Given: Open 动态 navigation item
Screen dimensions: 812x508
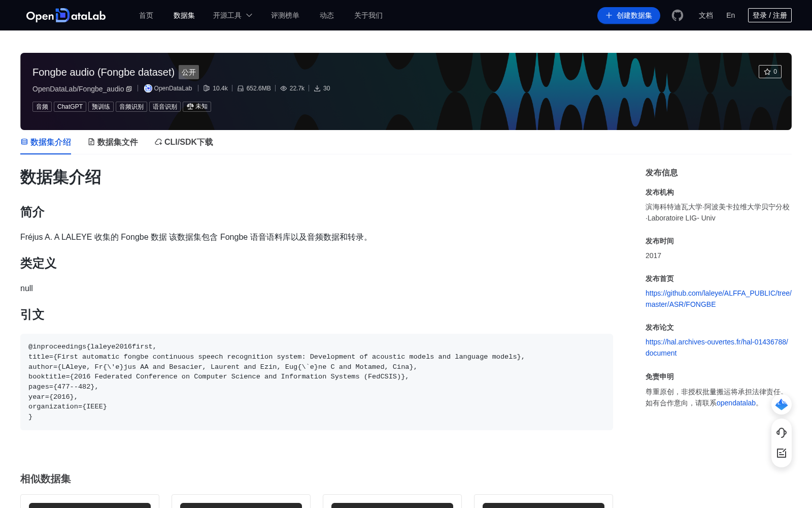Looking at the screenshot, I should tap(327, 15).
